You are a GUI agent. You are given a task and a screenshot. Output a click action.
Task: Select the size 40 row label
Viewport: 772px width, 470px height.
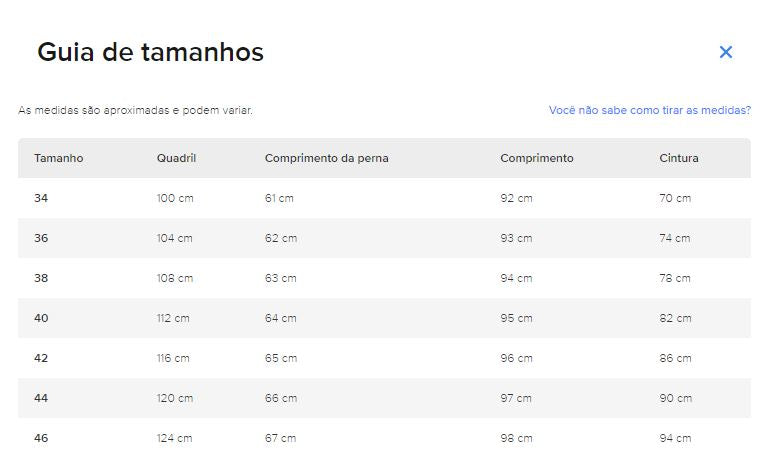click(x=41, y=318)
